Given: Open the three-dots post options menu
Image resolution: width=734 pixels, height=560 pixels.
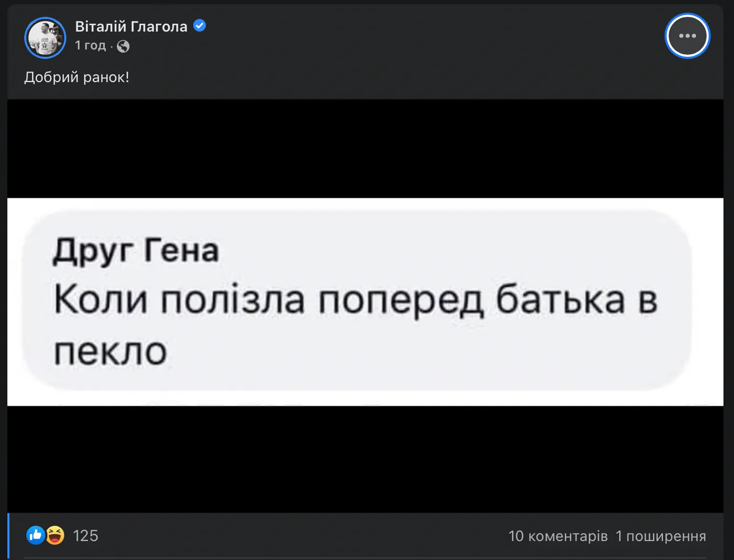Looking at the screenshot, I should 687,36.
